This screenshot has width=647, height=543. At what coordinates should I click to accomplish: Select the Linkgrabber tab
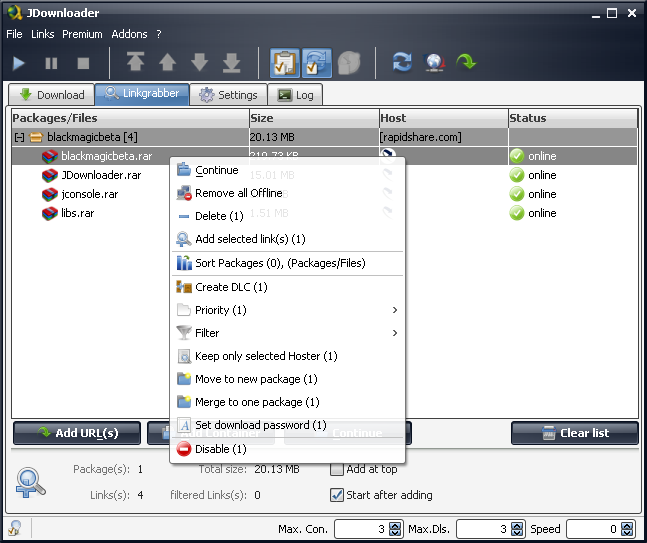click(142, 94)
